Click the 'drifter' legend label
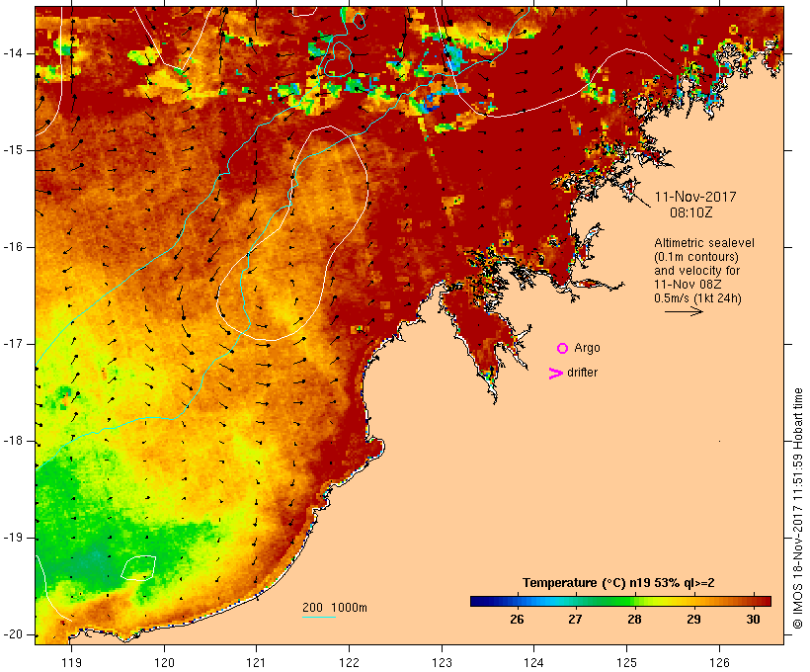The height and width of the screenshot is (672, 810). (582, 373)
